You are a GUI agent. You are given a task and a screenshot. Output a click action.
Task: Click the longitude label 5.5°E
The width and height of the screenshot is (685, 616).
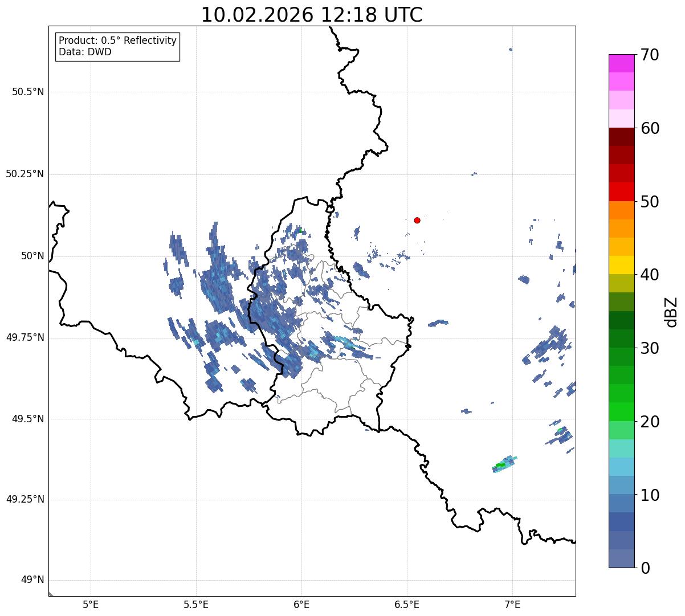tap(196, 604)
